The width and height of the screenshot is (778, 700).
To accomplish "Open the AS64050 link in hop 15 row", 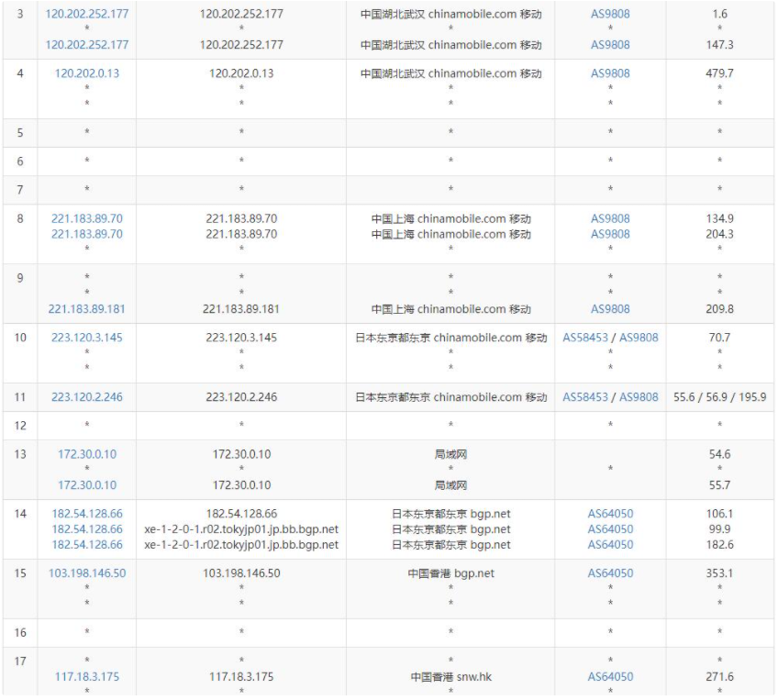I will (610, 573).
